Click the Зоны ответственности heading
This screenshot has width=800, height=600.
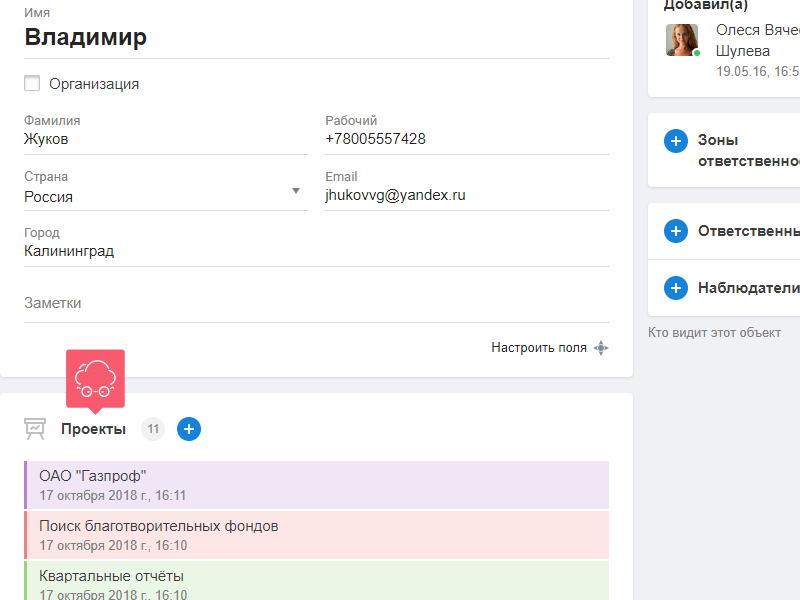click(748, 151)
